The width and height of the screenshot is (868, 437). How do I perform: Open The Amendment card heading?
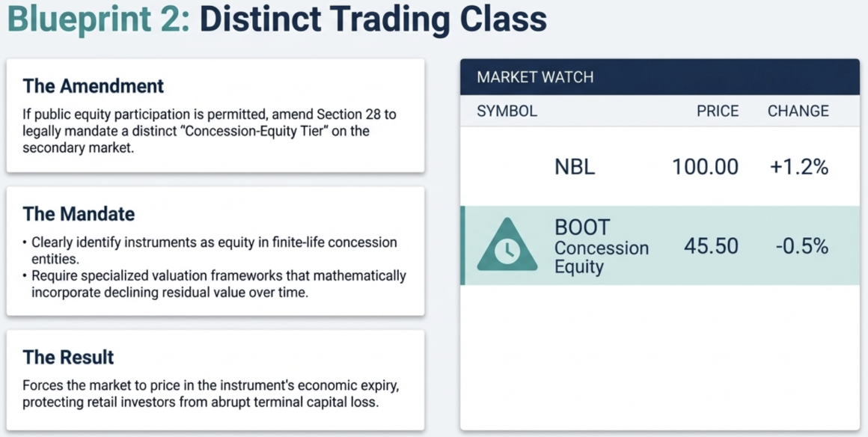pyautogui.click(x=94, y=86)
